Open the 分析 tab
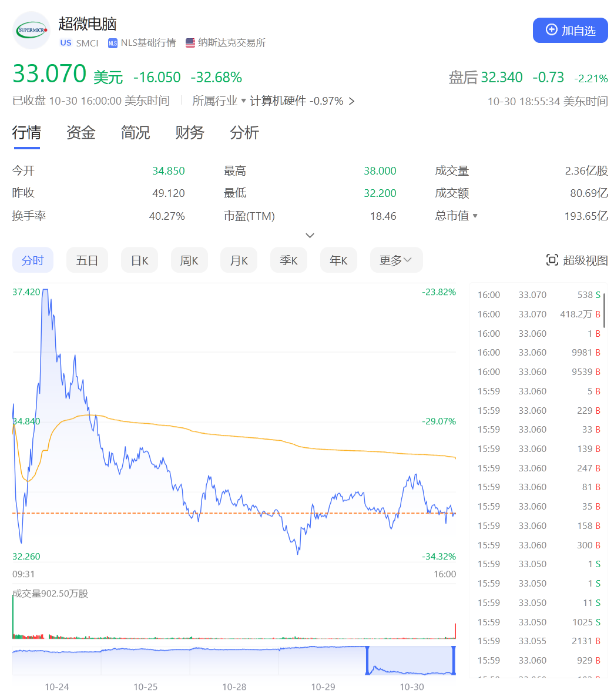The image size is (614, 700). click(244, 133)
